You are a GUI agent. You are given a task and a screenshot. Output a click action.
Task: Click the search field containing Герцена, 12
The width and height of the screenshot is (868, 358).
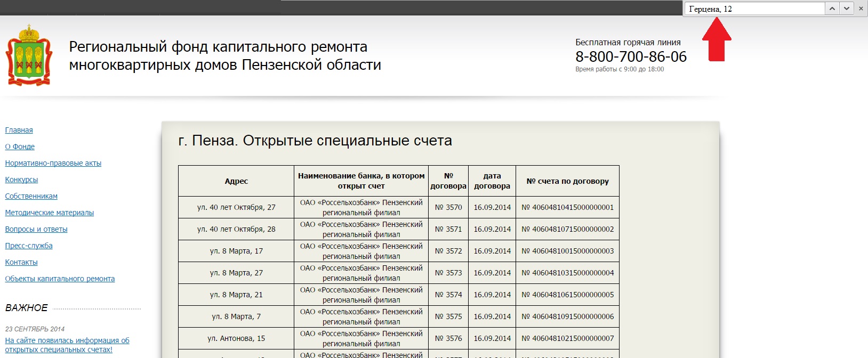(x=754, y=9)
